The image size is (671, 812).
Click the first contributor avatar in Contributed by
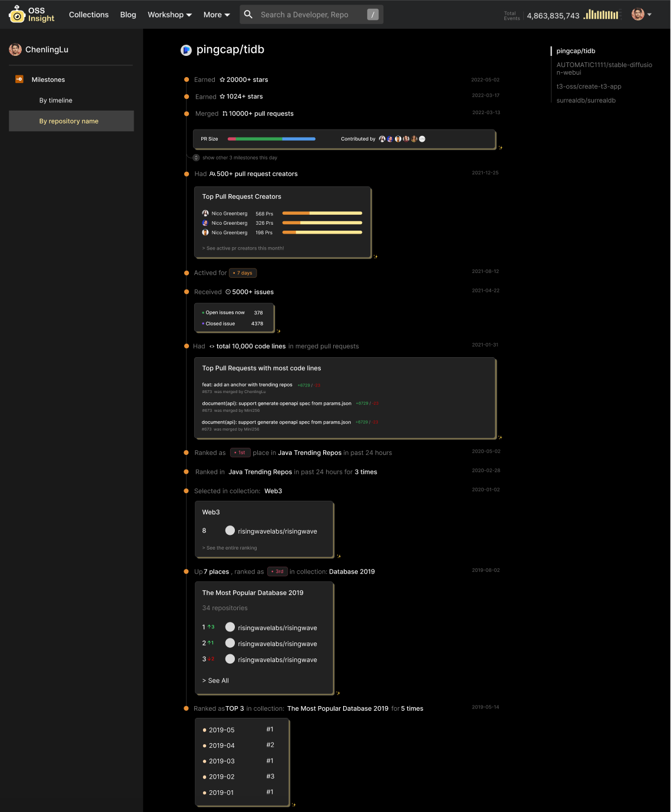(382, 139)
